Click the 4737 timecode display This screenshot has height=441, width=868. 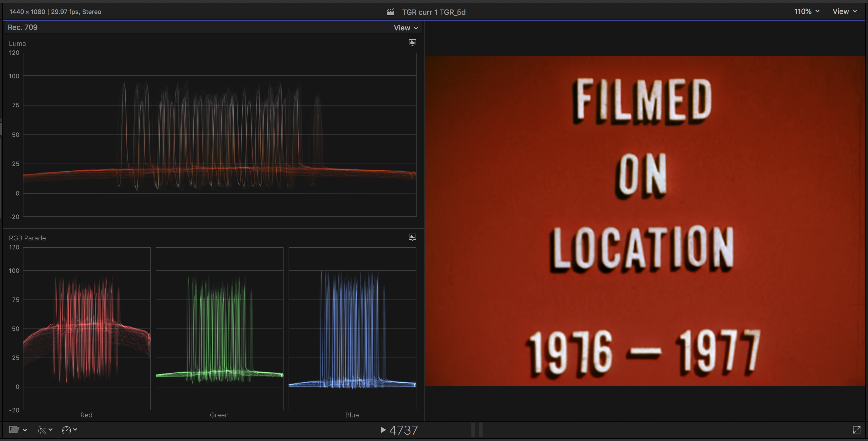(x=403, y=430)
